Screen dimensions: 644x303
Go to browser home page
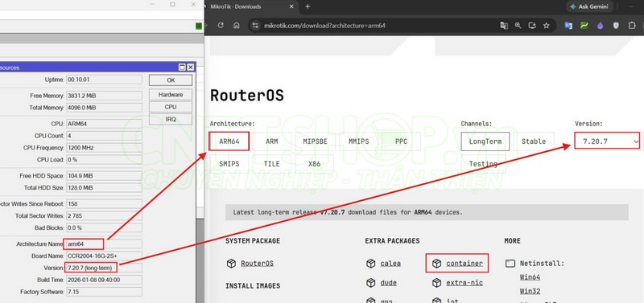tap(236, 26)
